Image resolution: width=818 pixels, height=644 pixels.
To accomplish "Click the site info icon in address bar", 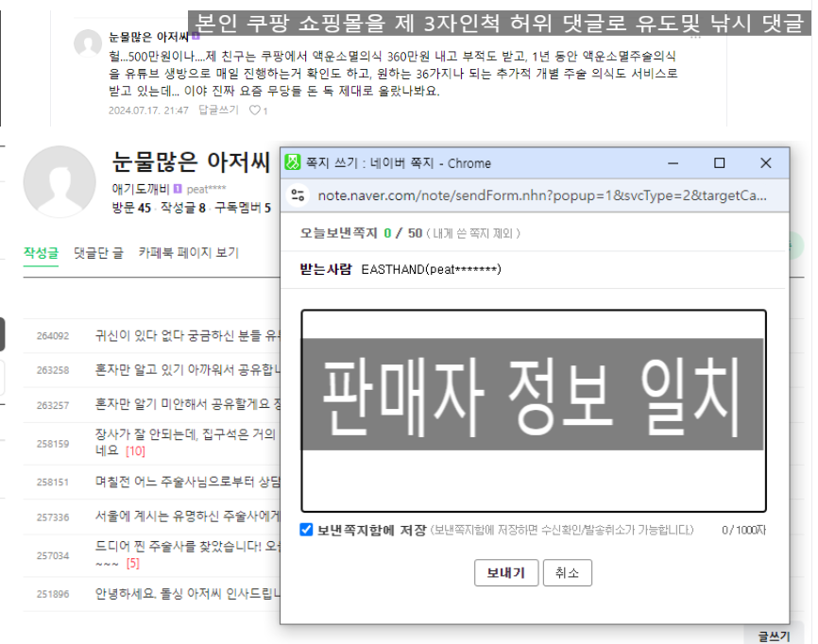I will click(x=298, y=195).
